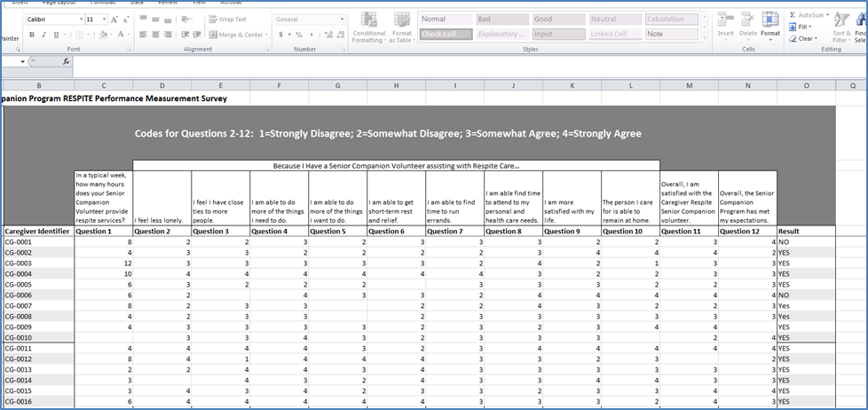
Task: Open Conditional Formatting menu
Action: [x=367, y=27]
